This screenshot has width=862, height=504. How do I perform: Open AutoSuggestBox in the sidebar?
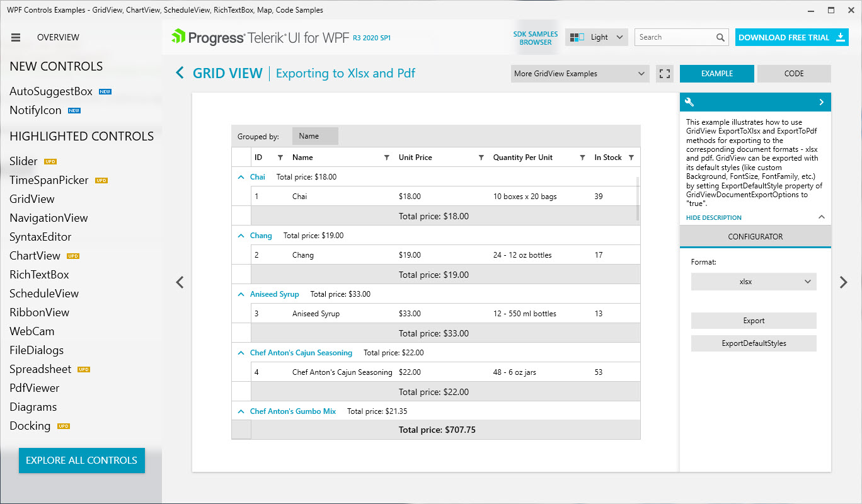51,91
